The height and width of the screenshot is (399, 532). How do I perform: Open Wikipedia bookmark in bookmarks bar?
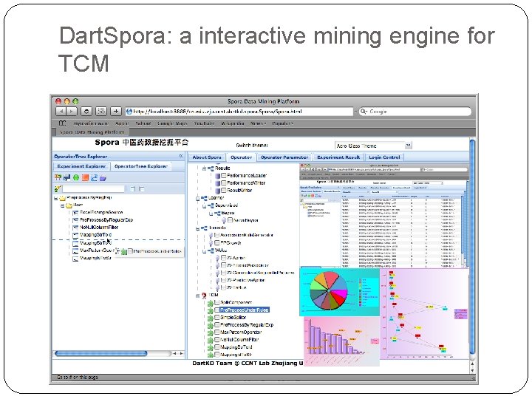click(233, 123)
